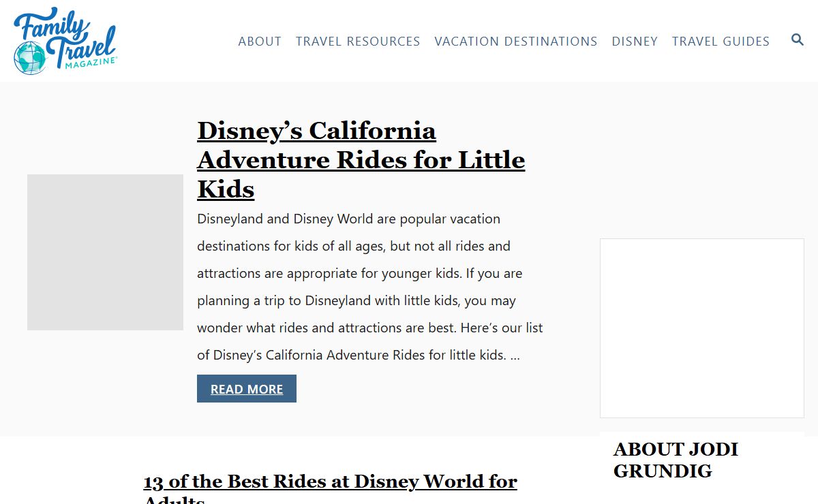
Task: Open the VACATION DESTINATIONS menu
Action: tap(516, 42)
